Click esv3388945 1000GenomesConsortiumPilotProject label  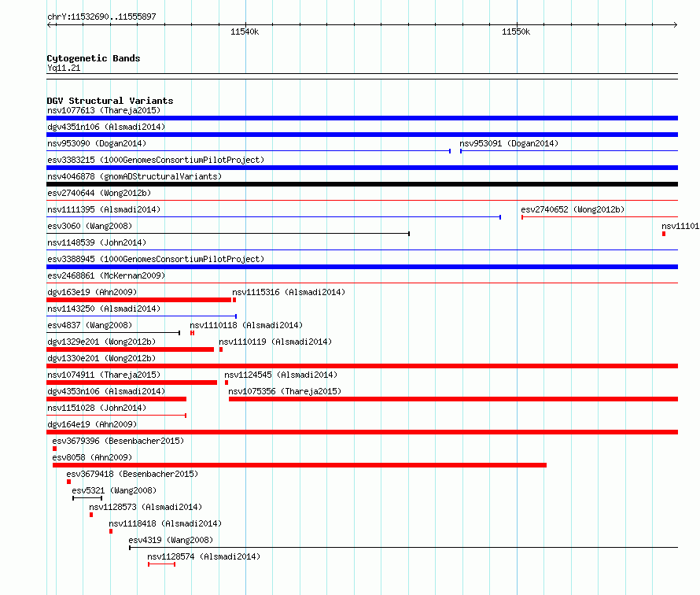pyautogui.click(x=156, y=259)
